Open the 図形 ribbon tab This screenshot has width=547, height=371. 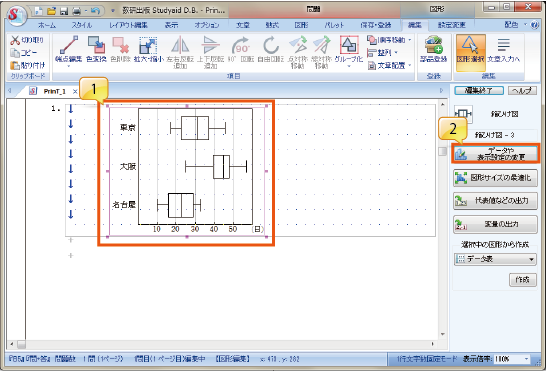tap(301, 25)
